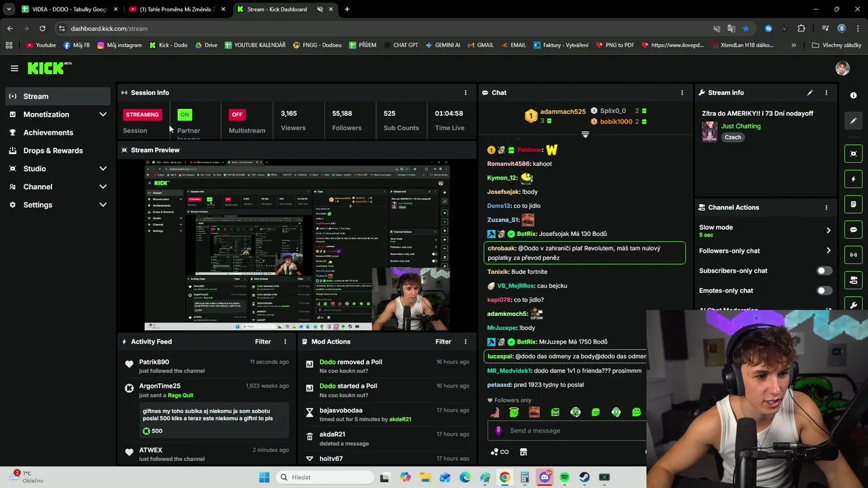Edit stream info with the pencil icon in Stream info header
Image resolution: width=868 pixels, height=488 pixels.
(810, 92)
